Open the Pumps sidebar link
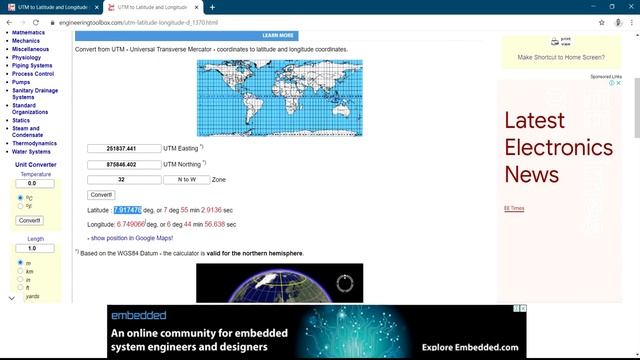Screen dimensions: 640x360 21,82
